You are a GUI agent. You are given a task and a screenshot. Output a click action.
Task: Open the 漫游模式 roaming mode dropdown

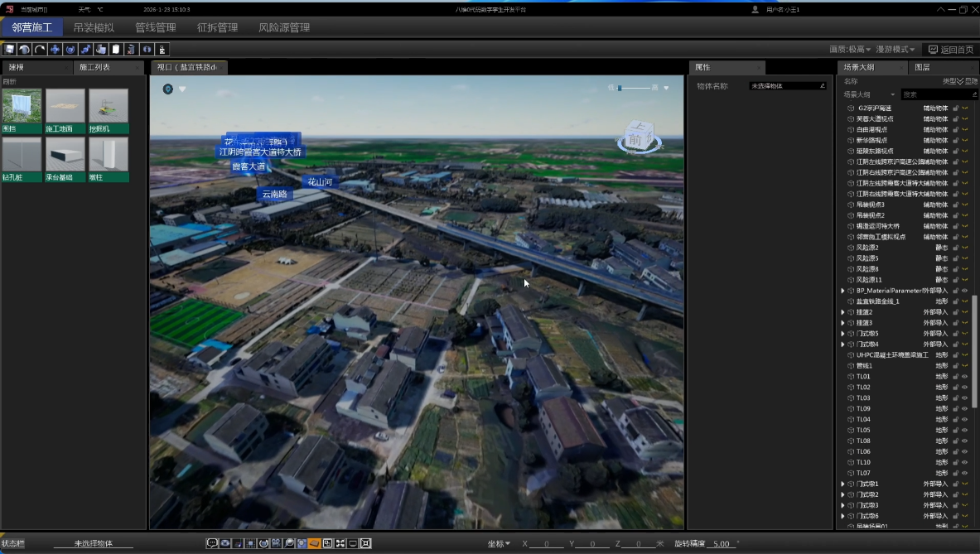[x=896, y=50]
